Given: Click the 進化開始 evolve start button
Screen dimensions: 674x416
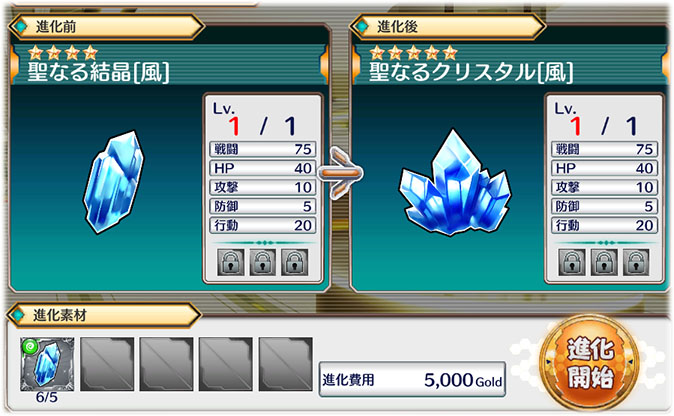Looking at the screenshot, I should [x=591, y=364].
